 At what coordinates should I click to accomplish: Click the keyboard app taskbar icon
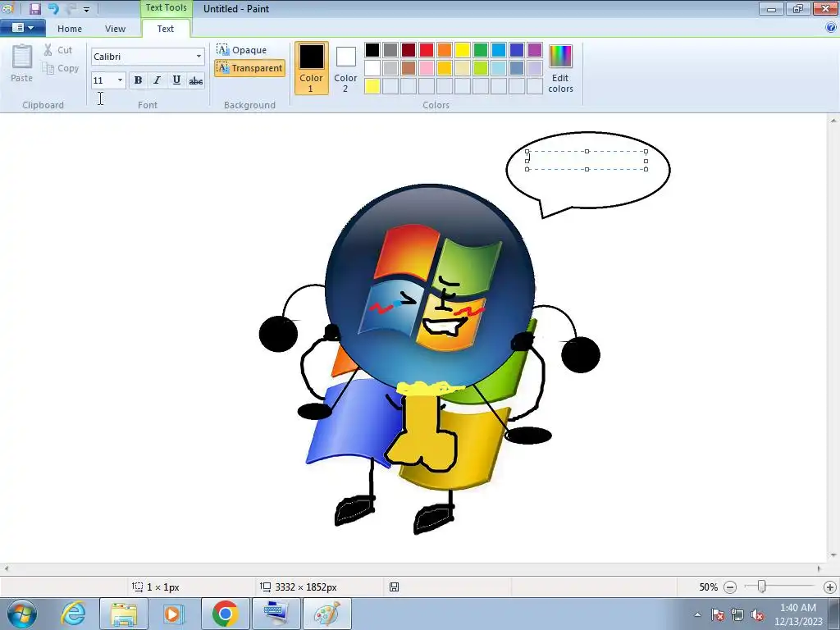276,614
